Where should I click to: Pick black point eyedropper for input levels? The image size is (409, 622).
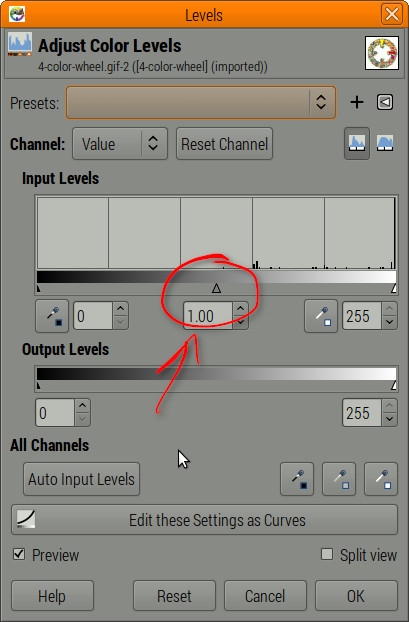[x=52, y=316]
